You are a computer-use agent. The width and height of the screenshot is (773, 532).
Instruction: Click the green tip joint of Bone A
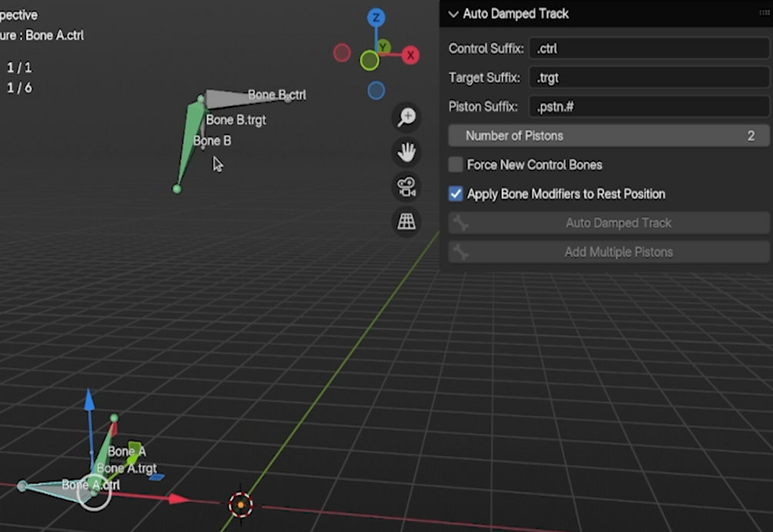tap(114, 418)
